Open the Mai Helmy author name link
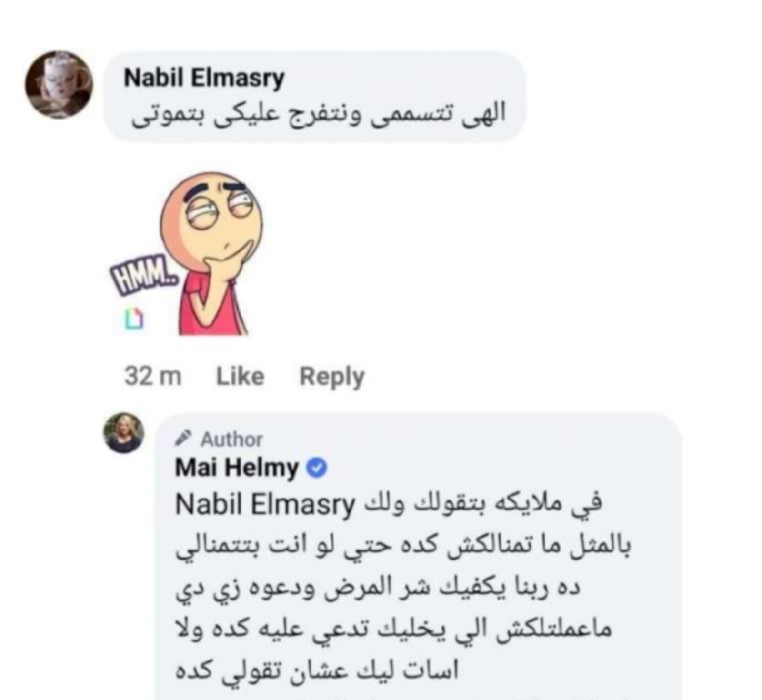Viewport: 762px width, 700px height. (x=237, y=468)
